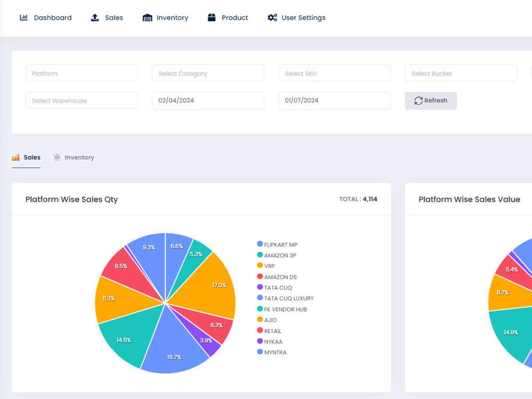Open the Select Warehouse dropdown

82,101
